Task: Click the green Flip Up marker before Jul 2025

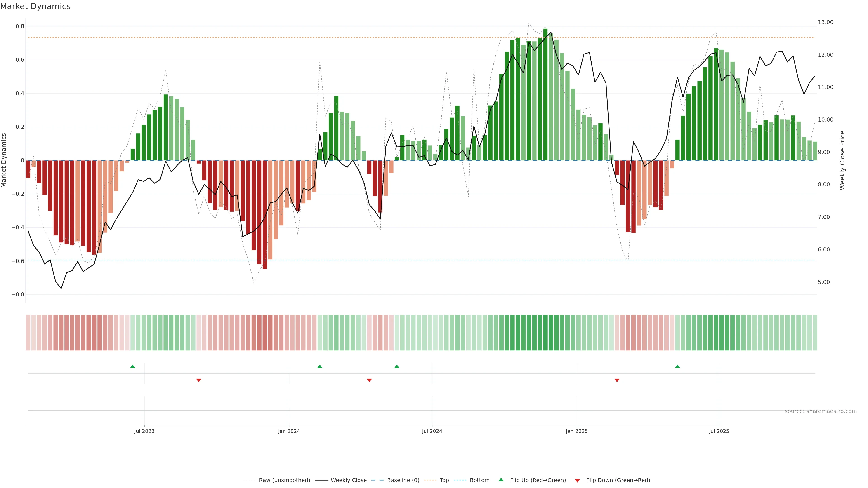Action: [x=677, y=366]
